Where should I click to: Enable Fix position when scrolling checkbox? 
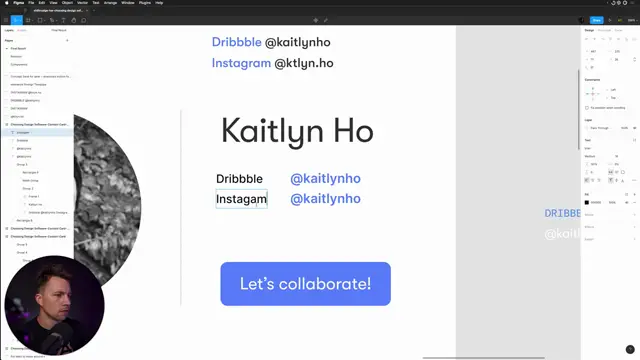pyautogui.click(x=587, y=108)
